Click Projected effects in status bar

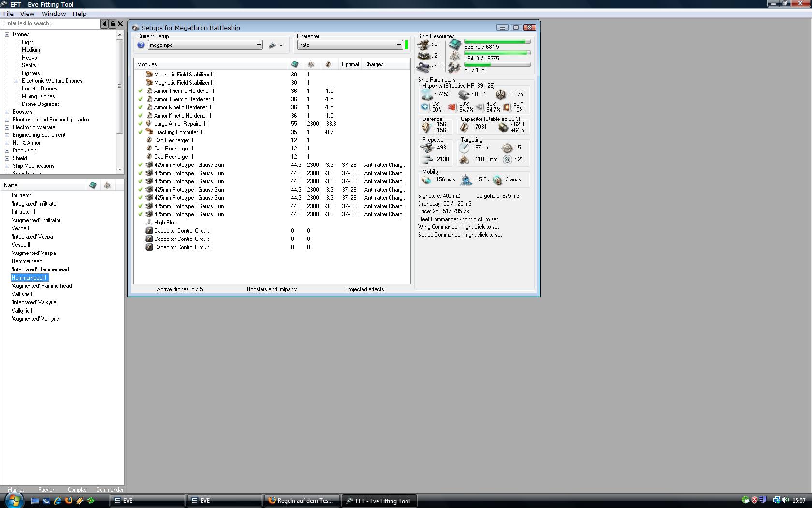coord(364,289)
